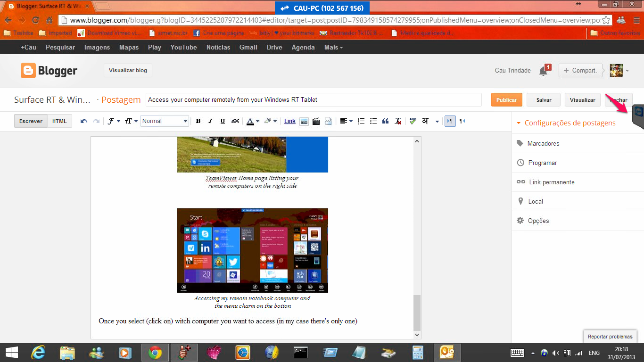Insert a video with the clapperboard icon
The image size is (644, 362).
coord(316,121)
